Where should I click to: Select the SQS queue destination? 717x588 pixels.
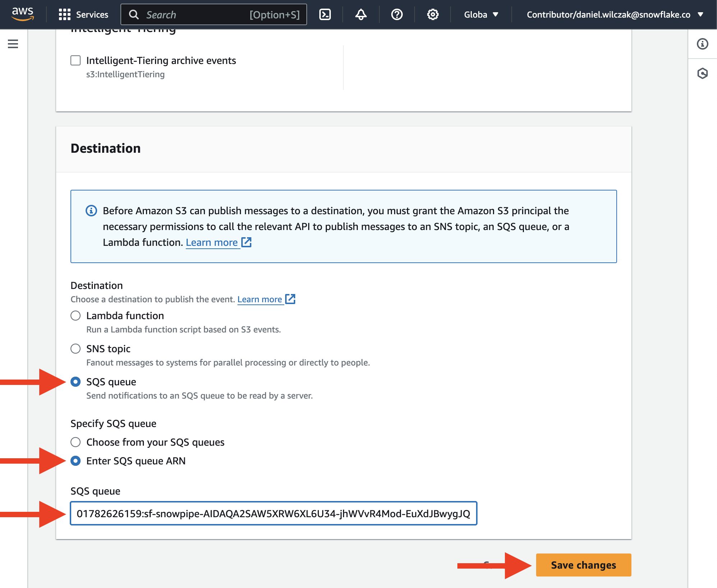pos(76,382)
